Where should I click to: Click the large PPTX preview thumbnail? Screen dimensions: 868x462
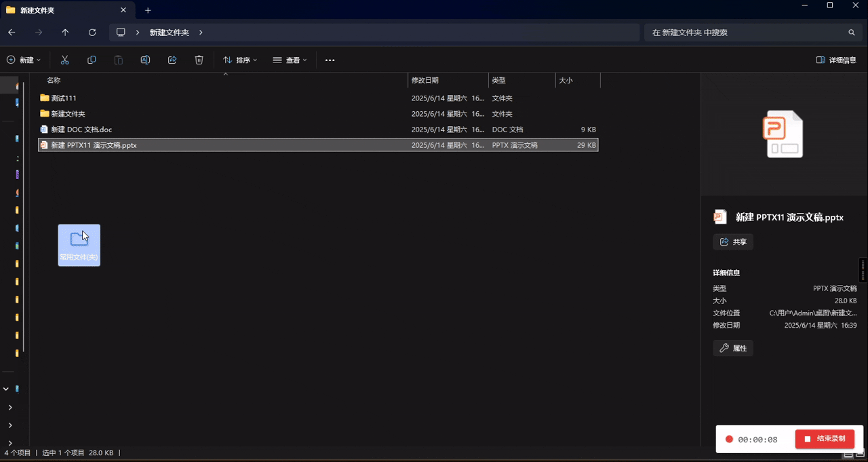pos(785,134)
